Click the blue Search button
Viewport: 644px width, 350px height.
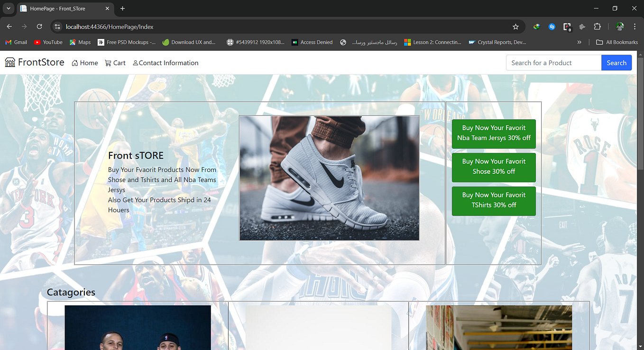click(x=616, y=63)
